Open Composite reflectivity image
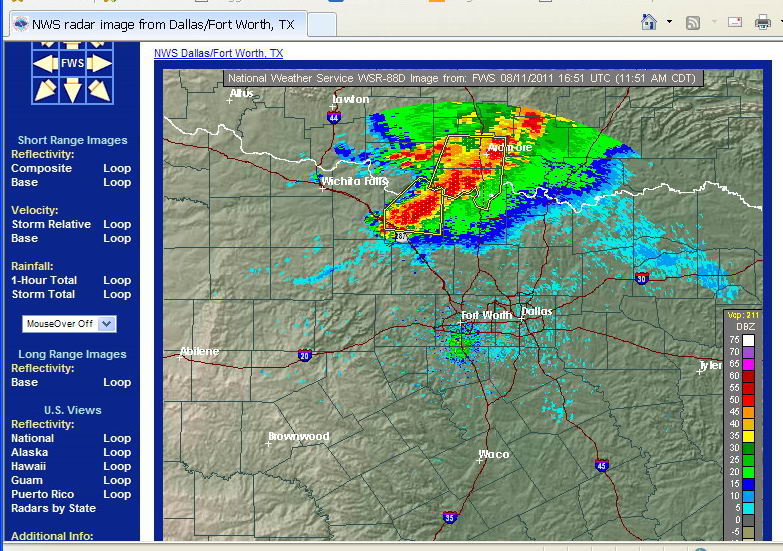The height and width of the screenshot is (551, 783). pos(41,168)
